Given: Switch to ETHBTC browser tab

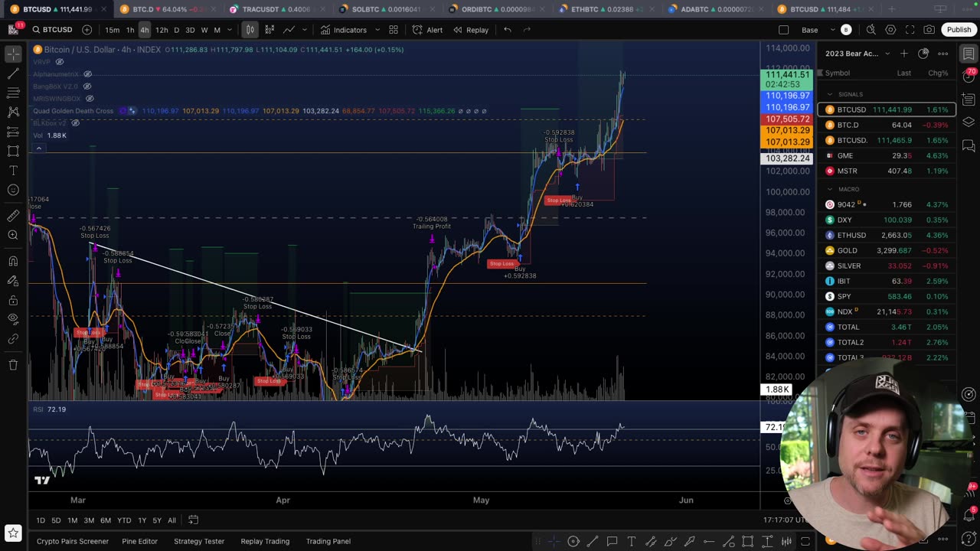Looking at the screenshot, I should (606, 9).
